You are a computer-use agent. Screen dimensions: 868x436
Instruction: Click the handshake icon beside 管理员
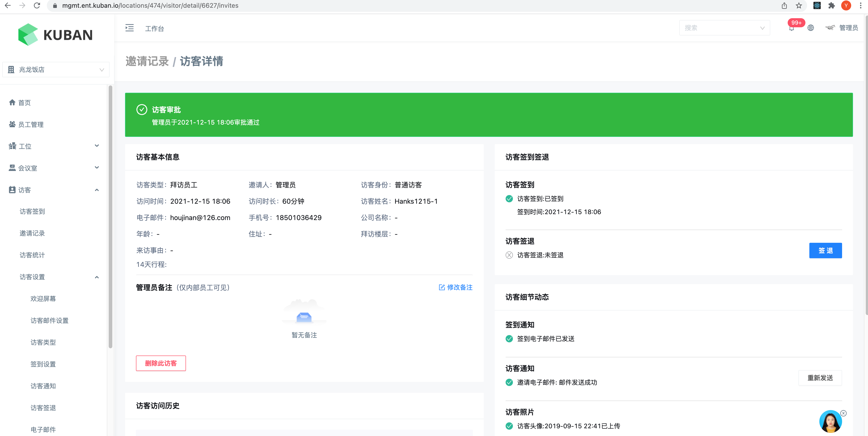click(830, 28)
